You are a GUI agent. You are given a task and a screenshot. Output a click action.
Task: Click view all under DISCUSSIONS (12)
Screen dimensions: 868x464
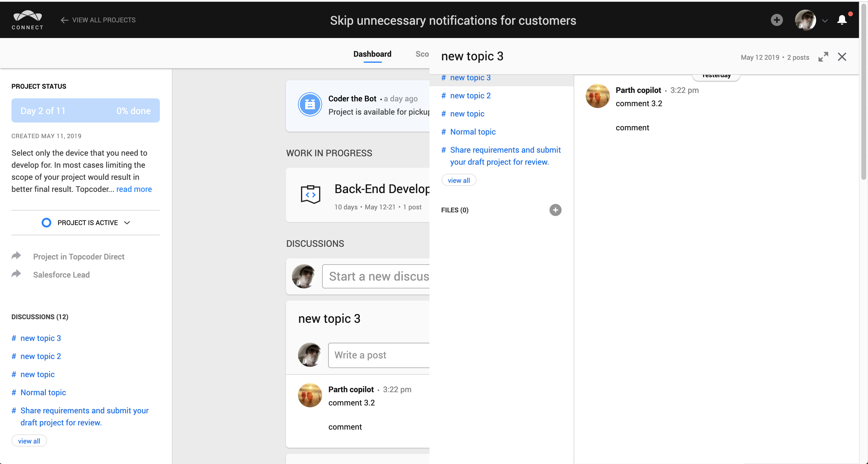click(29, 440)
